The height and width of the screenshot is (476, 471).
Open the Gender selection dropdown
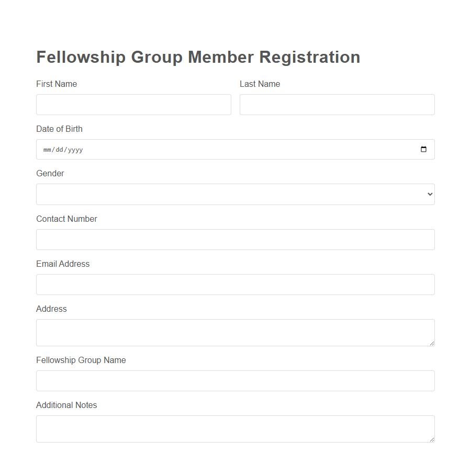pyautogui.click(x=235, y=194)
